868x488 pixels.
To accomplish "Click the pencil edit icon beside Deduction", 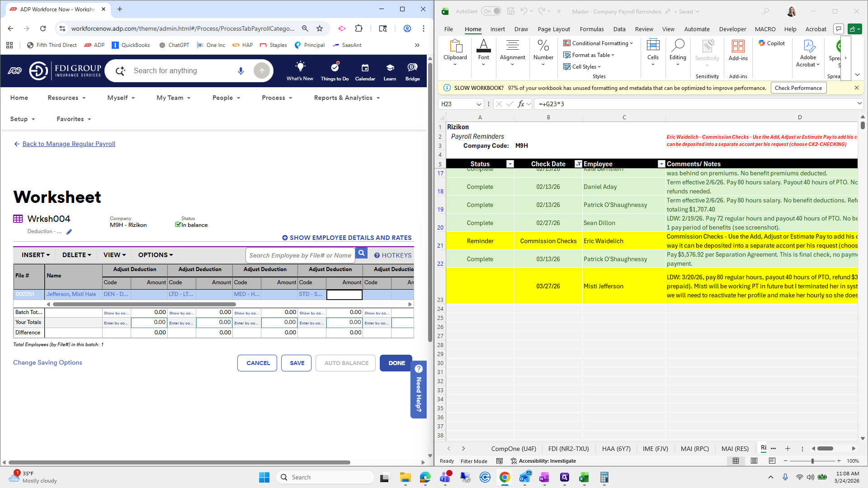I will 69,232.
